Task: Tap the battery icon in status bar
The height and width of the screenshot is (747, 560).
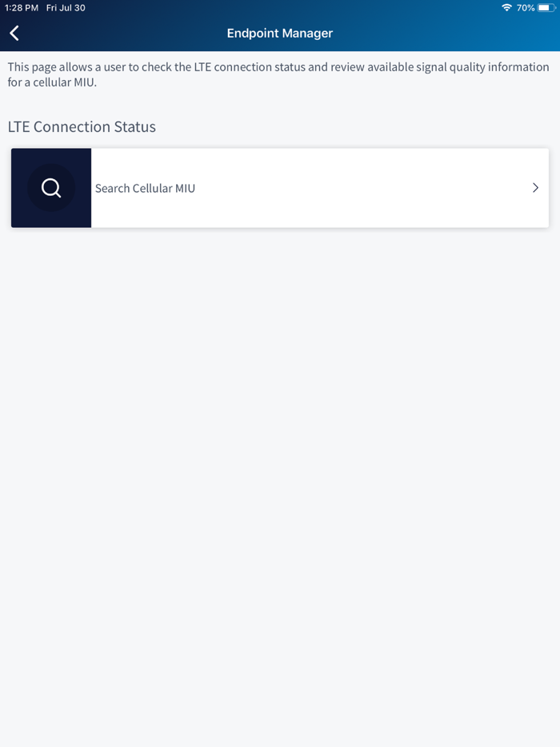Action: [546, 8]
